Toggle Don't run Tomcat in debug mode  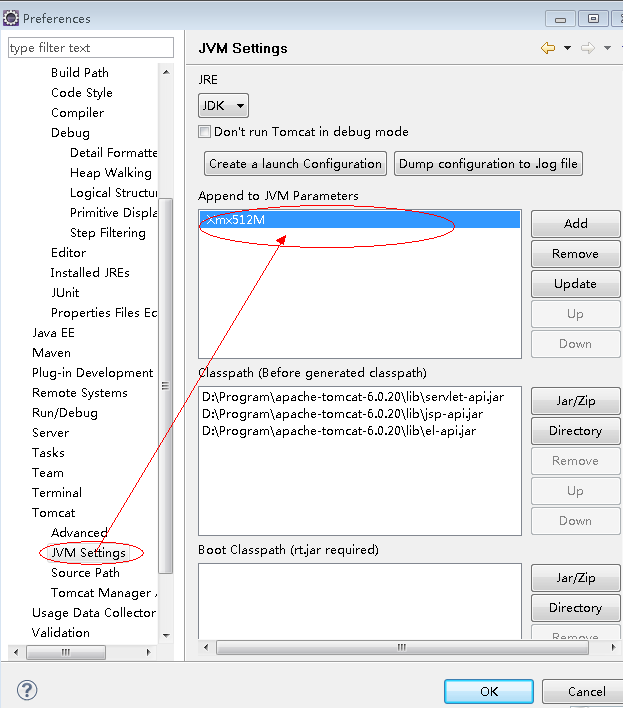click(x=205, y=131)
